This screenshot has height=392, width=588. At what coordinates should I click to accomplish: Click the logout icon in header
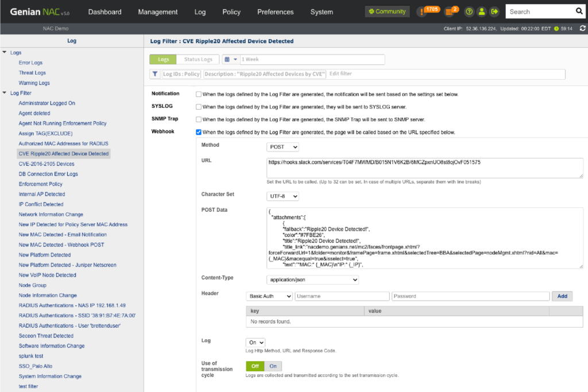[494, 11]
